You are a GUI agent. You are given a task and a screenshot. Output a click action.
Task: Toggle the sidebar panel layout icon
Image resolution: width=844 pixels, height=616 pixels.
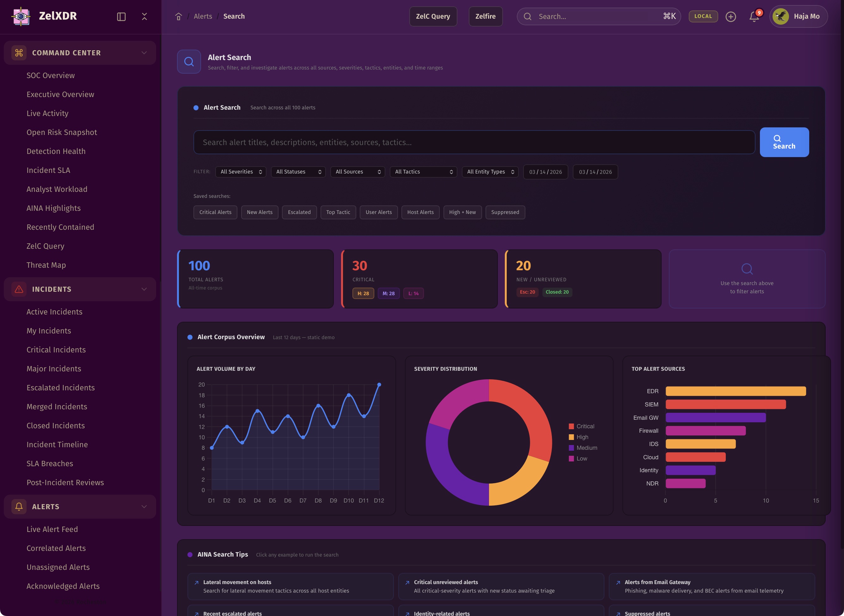click(x=121, y=16)
